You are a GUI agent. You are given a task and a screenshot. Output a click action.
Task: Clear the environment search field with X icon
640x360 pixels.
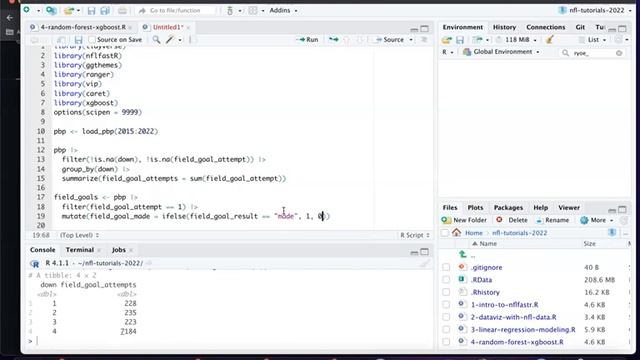619,53
